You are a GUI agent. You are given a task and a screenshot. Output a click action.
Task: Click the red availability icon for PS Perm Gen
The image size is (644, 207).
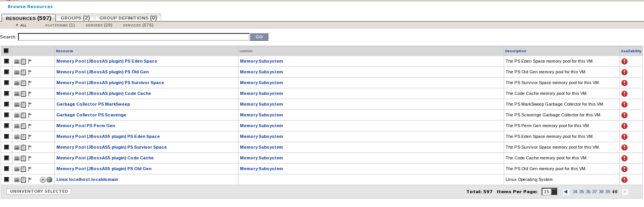(624, 126)
